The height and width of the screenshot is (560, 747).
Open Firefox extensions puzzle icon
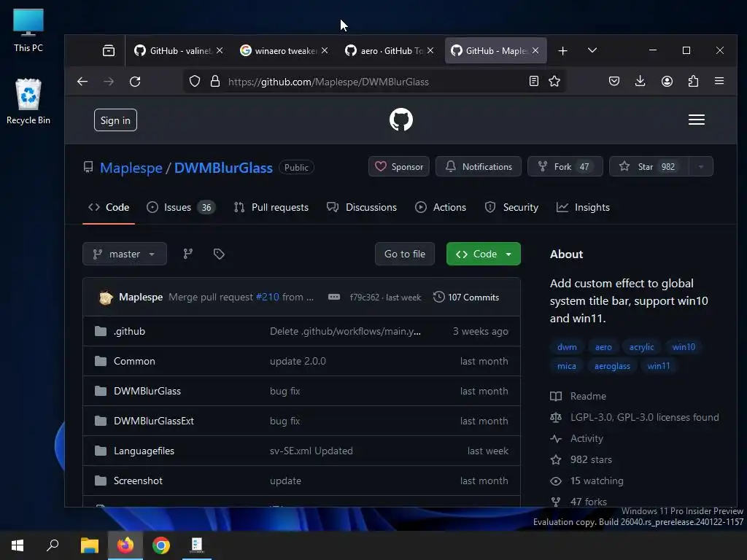point(693,82)
